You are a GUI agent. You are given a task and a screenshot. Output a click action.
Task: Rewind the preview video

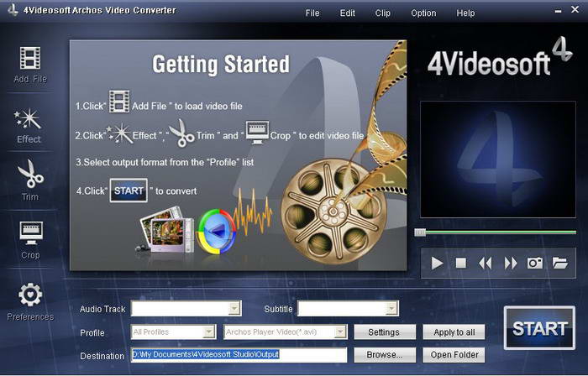click(x=486, y=264)
